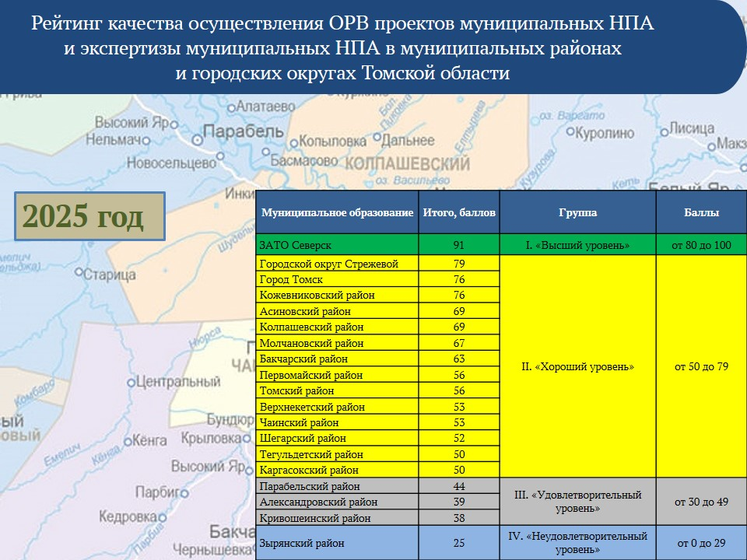This screenshot has width=747, height=560.
Task: Click the "Городской округ Стрежевой" cell
Action: tap(337, 264)
